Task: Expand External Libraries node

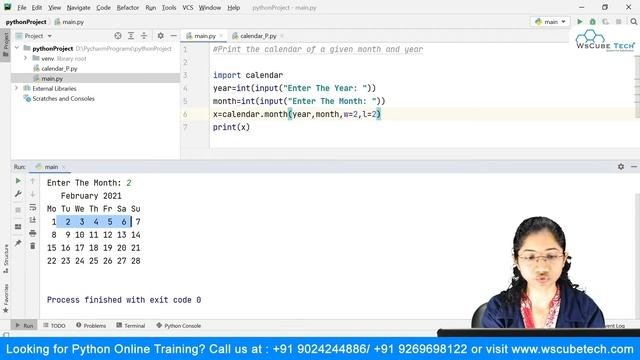Action: 17,88
